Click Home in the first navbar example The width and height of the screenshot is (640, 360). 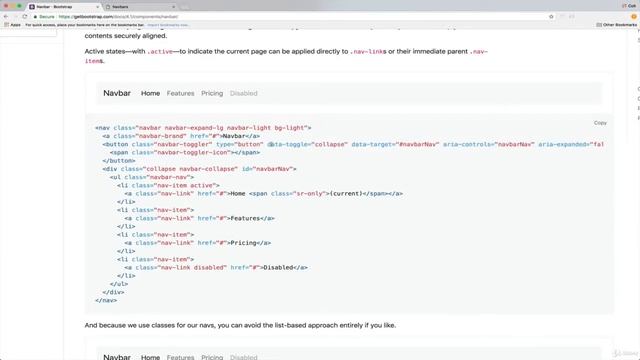150,93
